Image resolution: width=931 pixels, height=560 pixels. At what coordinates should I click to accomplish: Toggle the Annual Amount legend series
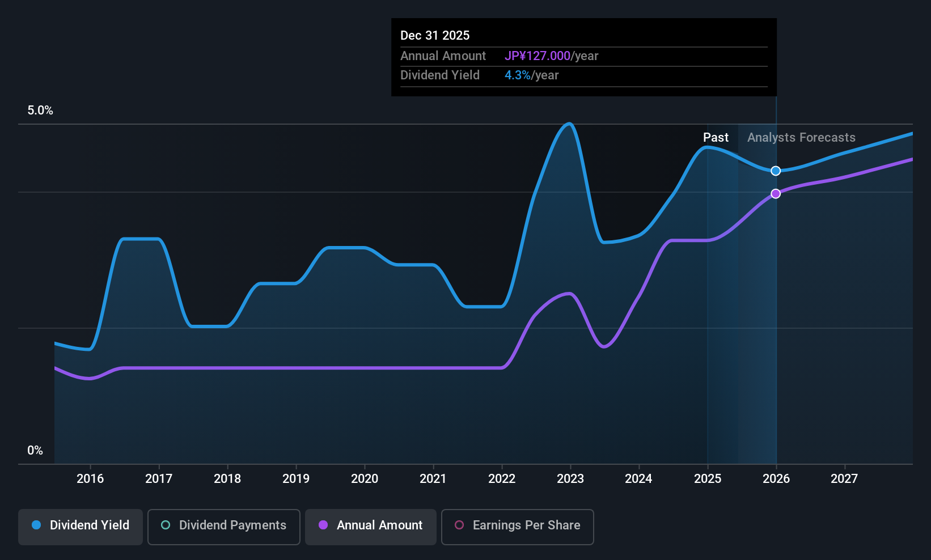coord(371,527)
